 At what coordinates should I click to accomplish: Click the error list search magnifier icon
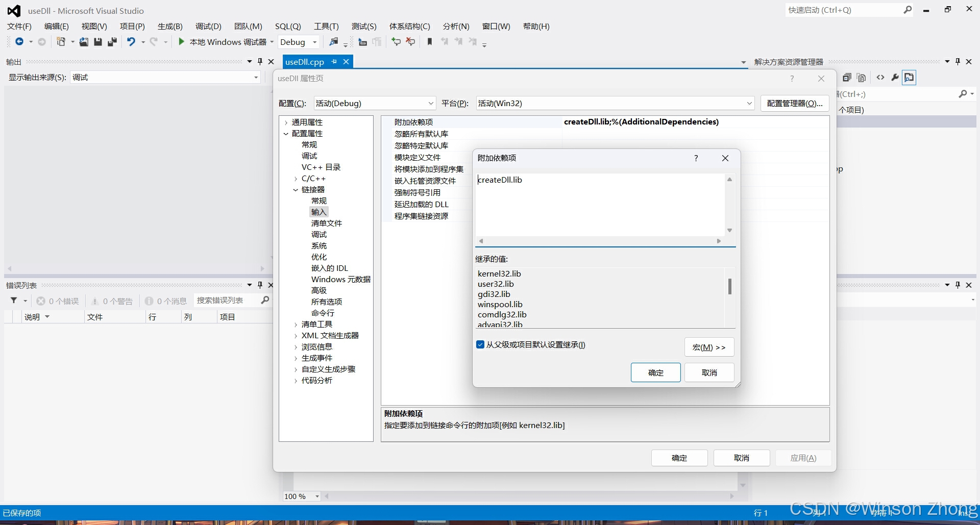coord(265,300)
